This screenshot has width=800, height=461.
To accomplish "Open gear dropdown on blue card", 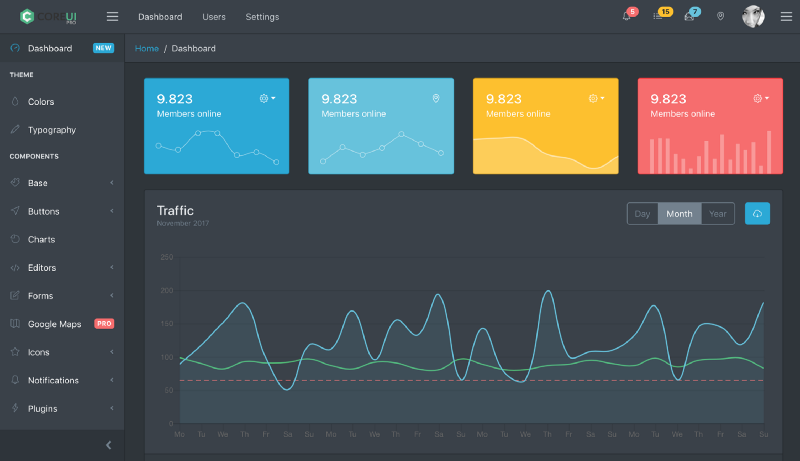I will 267,98.
